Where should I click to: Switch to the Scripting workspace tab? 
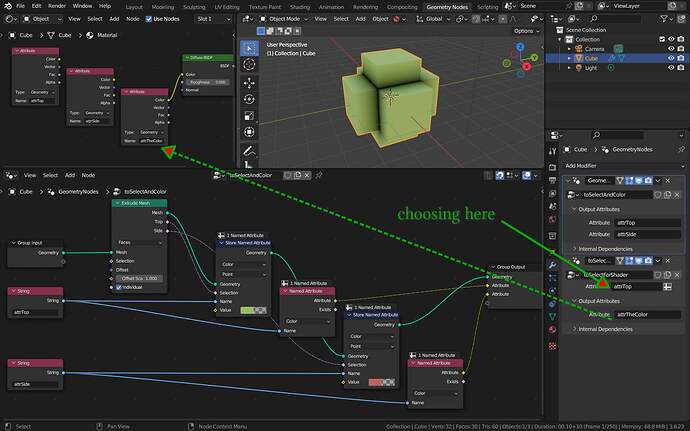pyautogui.click(x=488, y=7)
